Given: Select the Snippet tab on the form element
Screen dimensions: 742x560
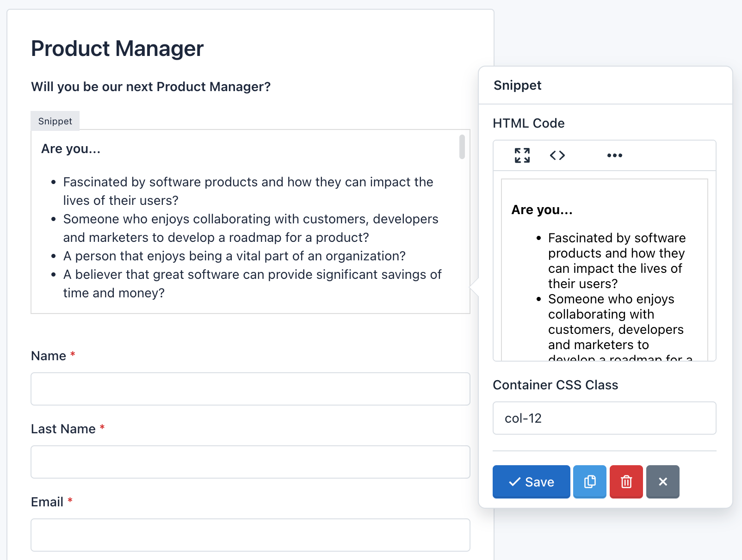Looking at the screenshot, I should (55, 121).
